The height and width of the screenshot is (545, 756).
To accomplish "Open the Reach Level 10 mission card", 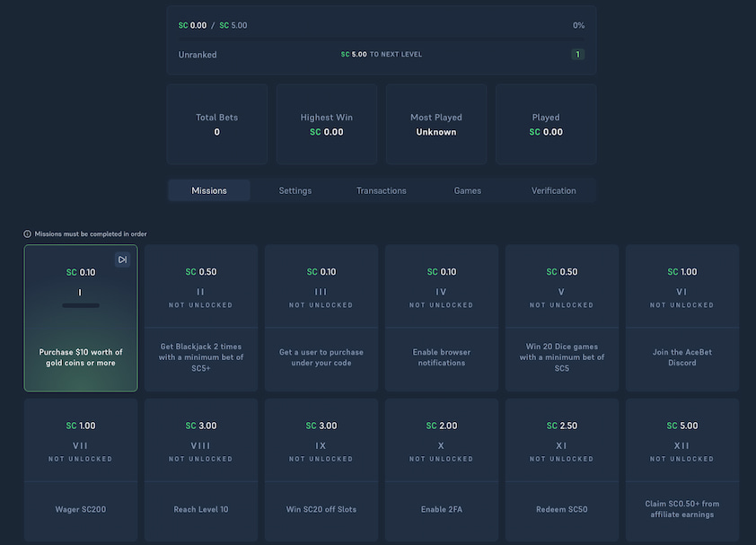I will point(200,470).
